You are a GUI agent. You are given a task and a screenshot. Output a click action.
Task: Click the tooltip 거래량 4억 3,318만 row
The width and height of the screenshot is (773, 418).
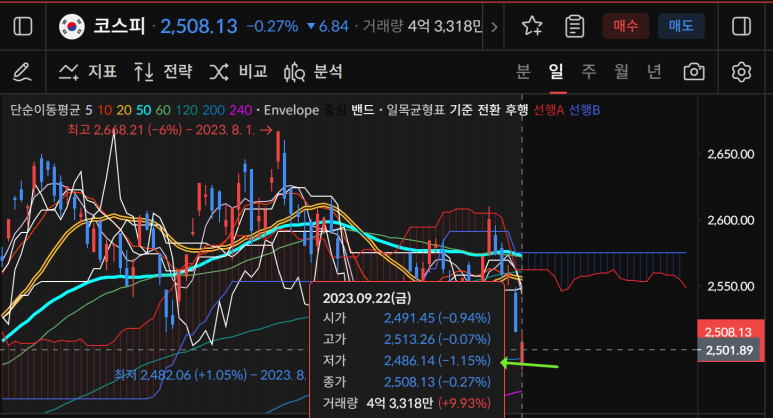pyautogui.click(x=407, y=403)
